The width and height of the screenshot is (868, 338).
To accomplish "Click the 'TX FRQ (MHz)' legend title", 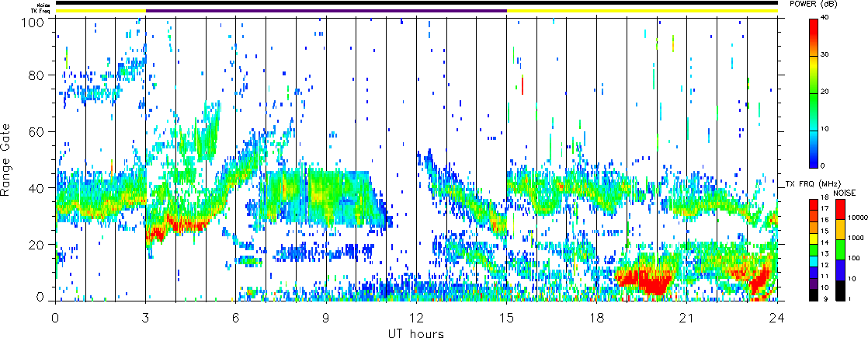I will coord(814,183).
